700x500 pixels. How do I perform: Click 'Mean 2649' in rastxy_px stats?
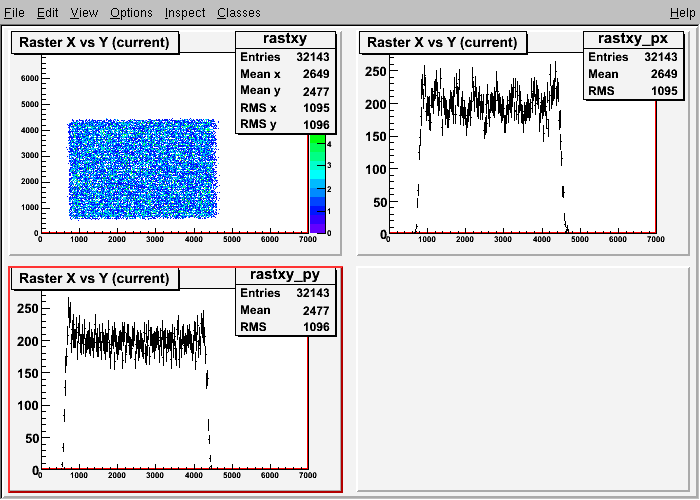pyautogui.click(x=633, y=74)
